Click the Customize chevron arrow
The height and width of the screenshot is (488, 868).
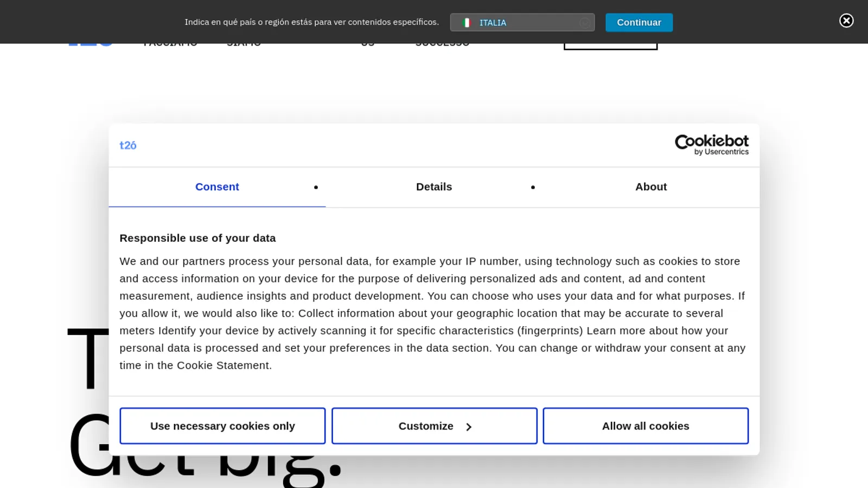[x=469, y=427]
